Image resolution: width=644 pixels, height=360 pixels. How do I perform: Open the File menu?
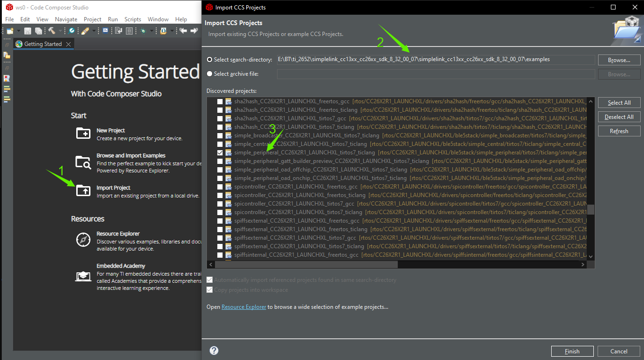[x=9, y=19]
